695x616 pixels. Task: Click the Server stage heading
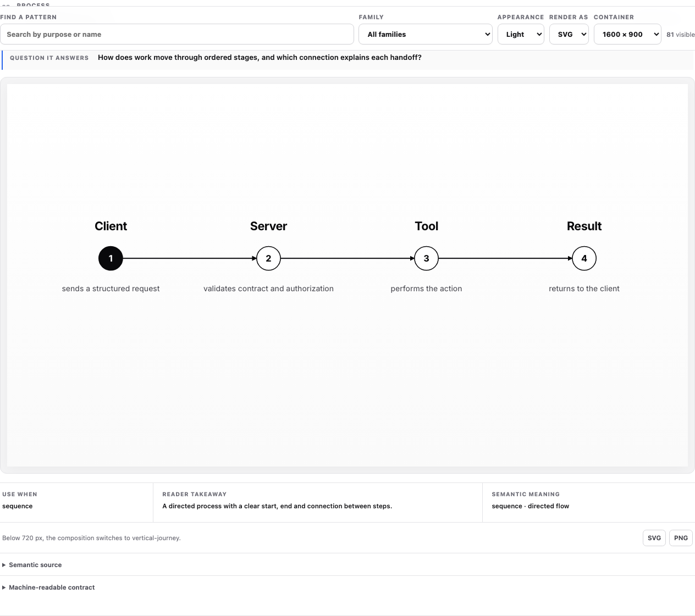click(x=268, y=226)
